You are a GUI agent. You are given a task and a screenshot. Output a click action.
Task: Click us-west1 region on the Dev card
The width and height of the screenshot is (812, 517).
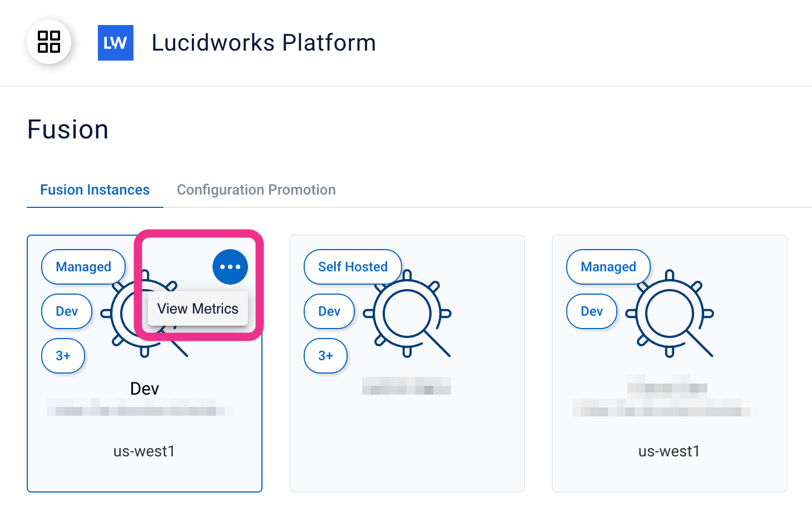tap(145, 451)
